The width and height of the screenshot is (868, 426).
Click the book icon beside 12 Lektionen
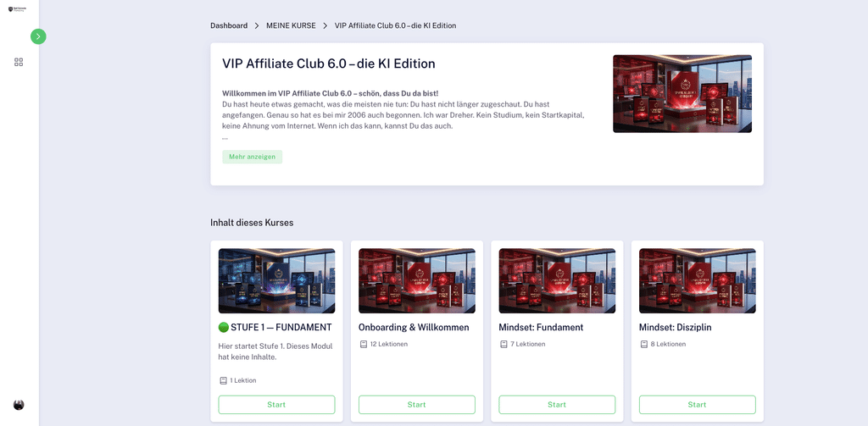363,344
